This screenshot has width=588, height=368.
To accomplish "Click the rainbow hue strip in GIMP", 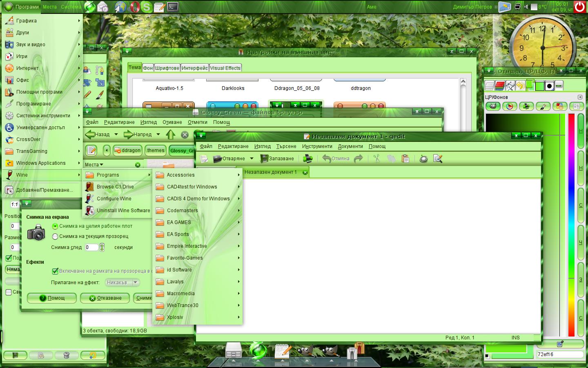I will (x=572, y=225).
